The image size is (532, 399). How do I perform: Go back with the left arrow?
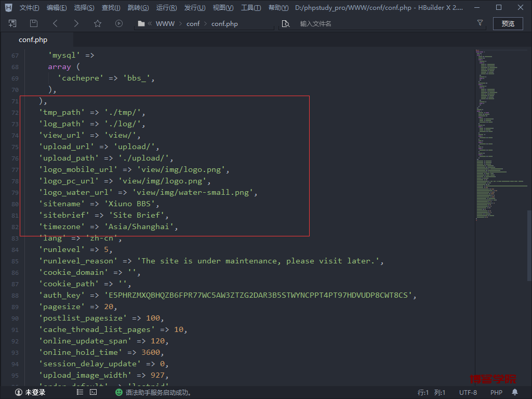[x=55, y=23]
